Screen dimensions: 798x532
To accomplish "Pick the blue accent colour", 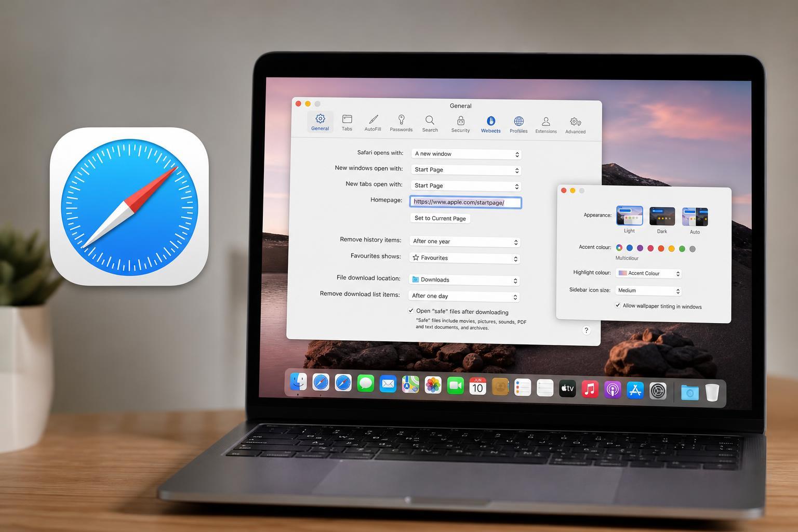I will (x=630, y=248).
